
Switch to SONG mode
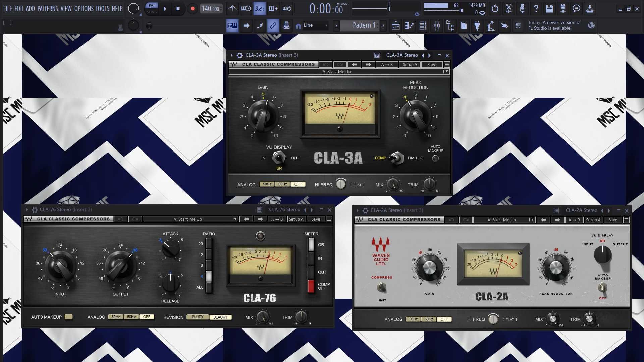[x=152, y=12]
